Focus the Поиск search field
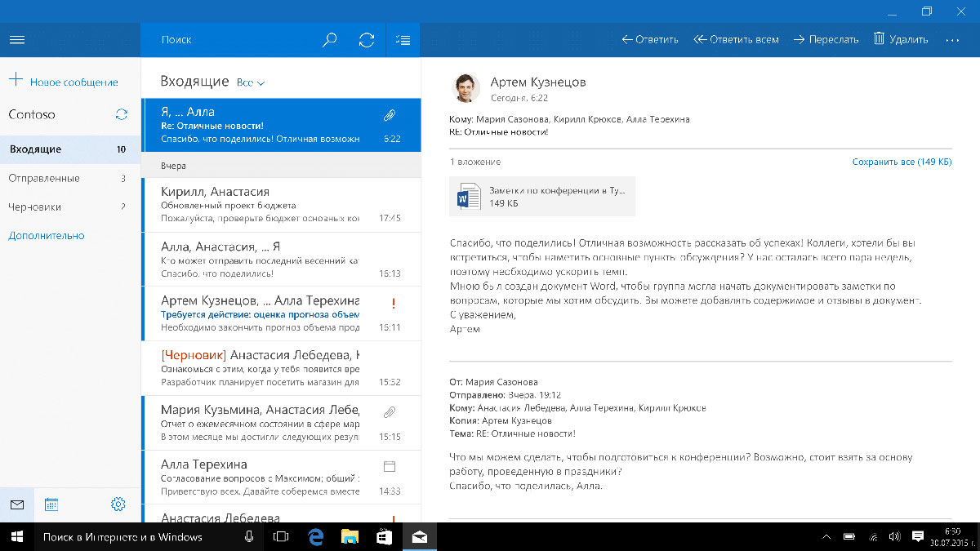Viewport: 980px width, 551px height. coord(229,39)
